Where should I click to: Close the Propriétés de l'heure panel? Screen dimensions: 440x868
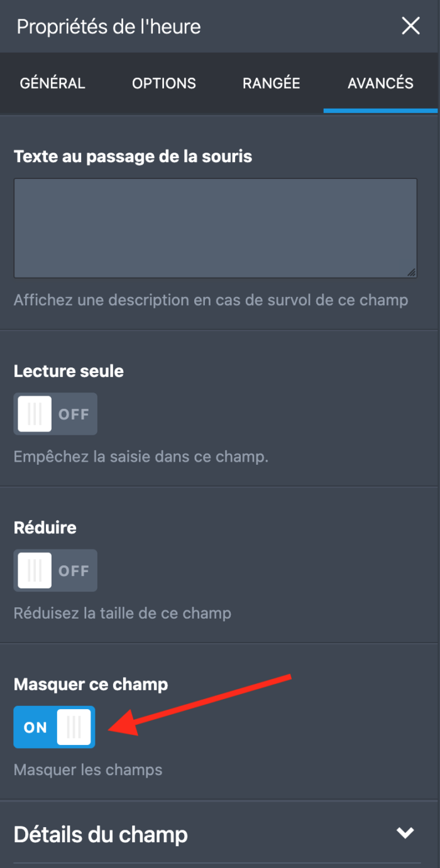pyautogui.click(x=410, y=26)
